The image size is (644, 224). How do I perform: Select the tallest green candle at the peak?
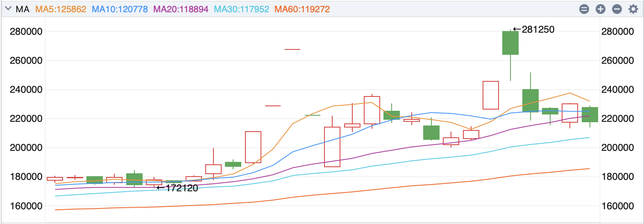(x=510, y=43)
